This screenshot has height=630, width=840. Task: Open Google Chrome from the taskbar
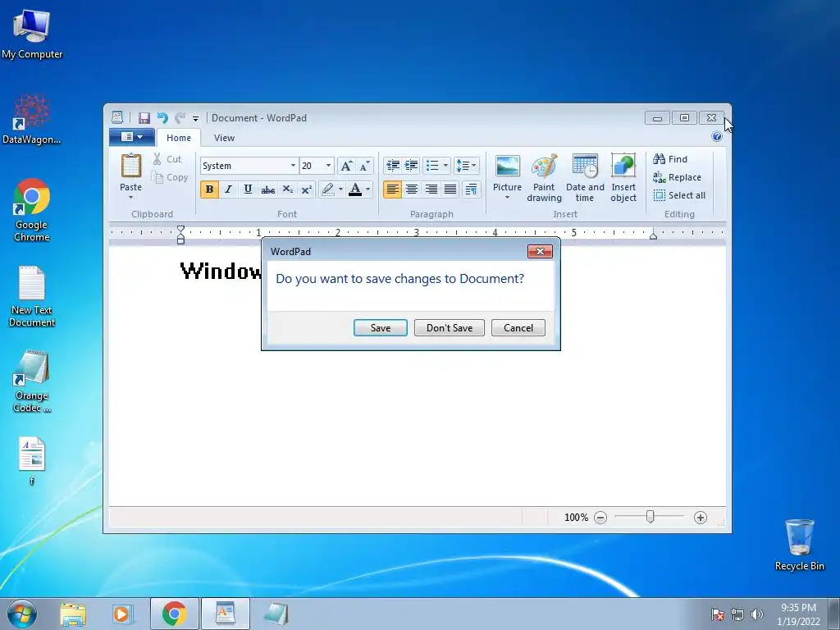click(x=174, y=614)
